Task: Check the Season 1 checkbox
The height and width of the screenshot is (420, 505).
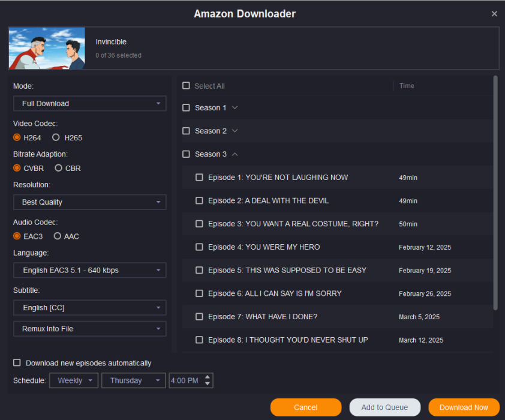Action: 186,107
